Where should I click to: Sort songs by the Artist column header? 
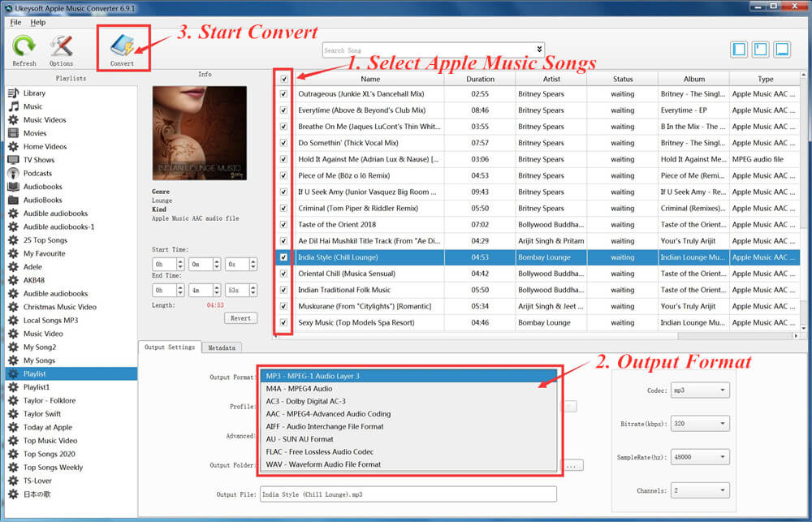tap(551, 80)
